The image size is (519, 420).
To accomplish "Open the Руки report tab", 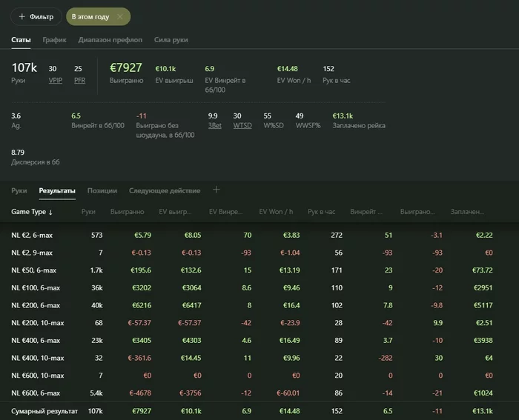I will click(19, 190).
